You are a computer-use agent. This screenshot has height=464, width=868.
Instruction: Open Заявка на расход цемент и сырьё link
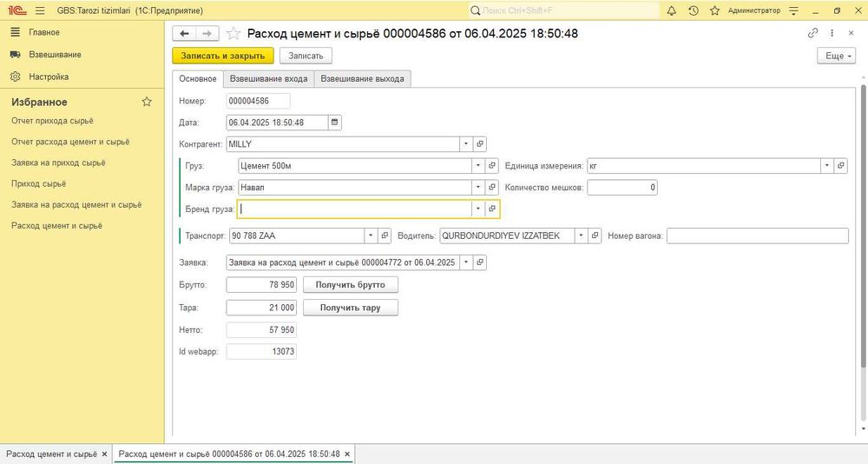tap(76, 204)
